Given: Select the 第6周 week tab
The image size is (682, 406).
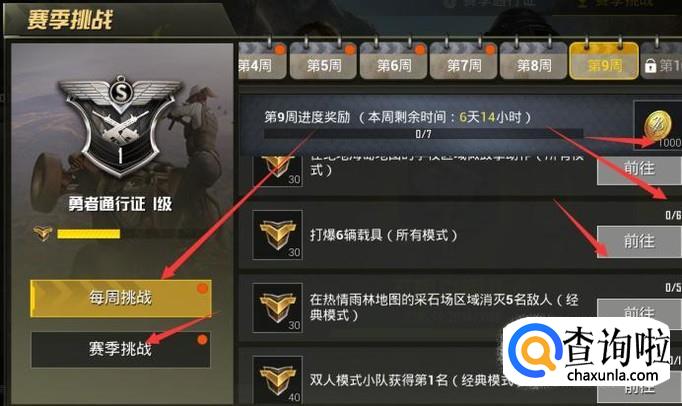Looking at the screenshot, I should tap(393, 61).
